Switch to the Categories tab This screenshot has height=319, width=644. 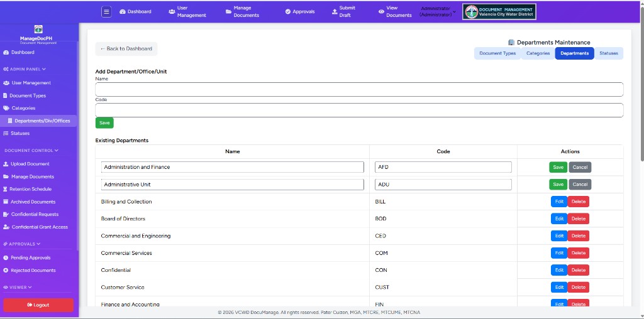(x=538, y=53)
